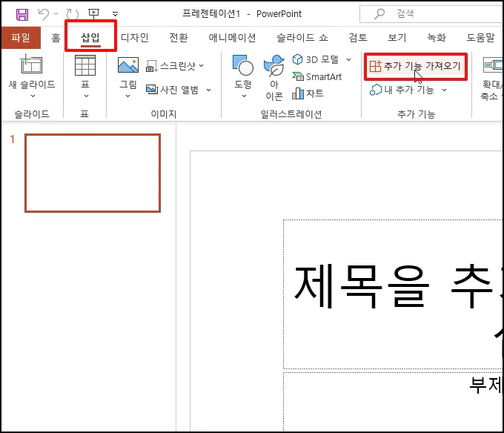Open the 애니메이션 tab
Viewport: 504px width, 433px height.
(232, 38)
